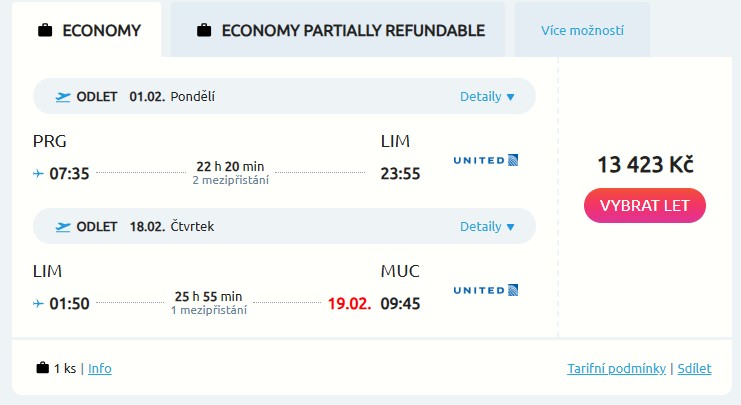Viewport: 741px width, 405px height.
Task: Click the baggage icon next to 1 ks
Action: click(42, 368)
